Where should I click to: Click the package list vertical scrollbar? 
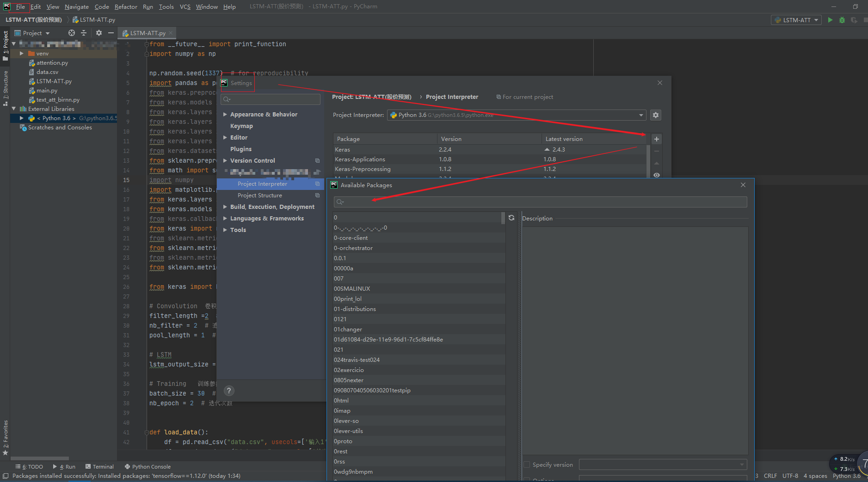tap(503, 218)
